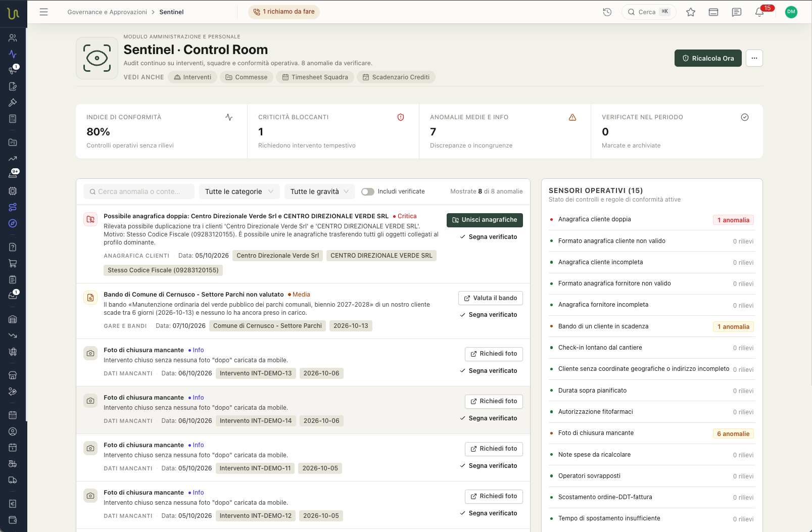Select the activity pulse icon in sidebar
The width and height of the screenshot is (812, 532).
13,54
